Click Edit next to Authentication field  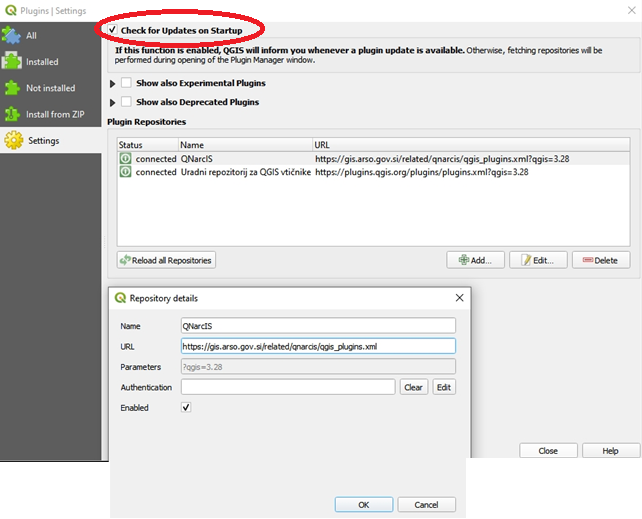coord(444,387)
